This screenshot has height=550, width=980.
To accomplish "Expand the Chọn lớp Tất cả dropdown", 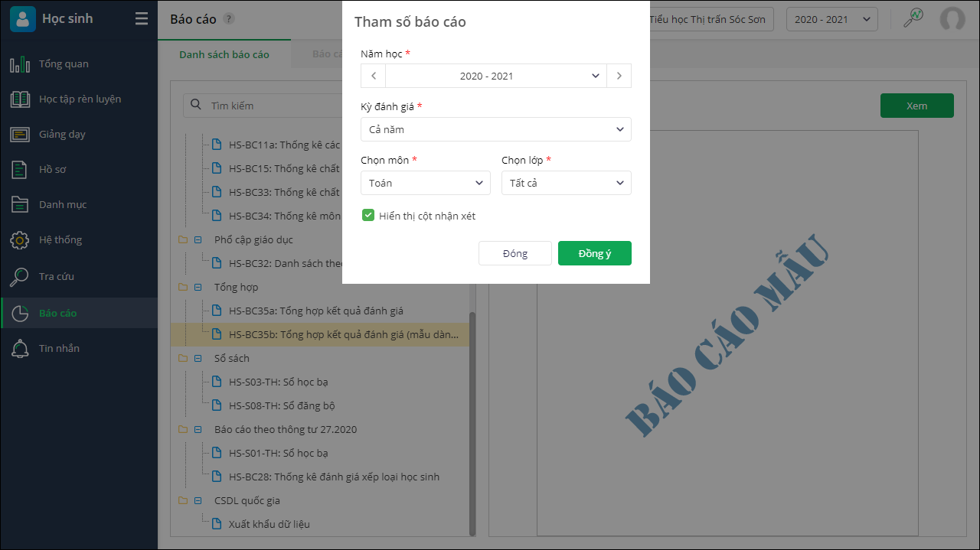I will 567,183.
